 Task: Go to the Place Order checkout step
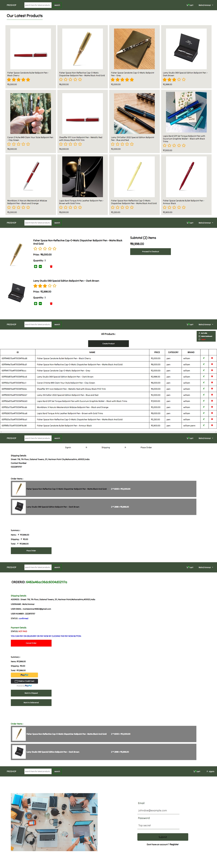146,447
